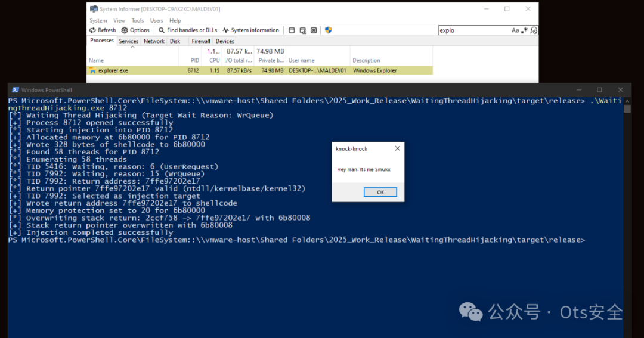Click the 87.57 kB/s I/O rate cell
Image resolution: width=644 pixels, height=338 pixels.
(239, 70)
